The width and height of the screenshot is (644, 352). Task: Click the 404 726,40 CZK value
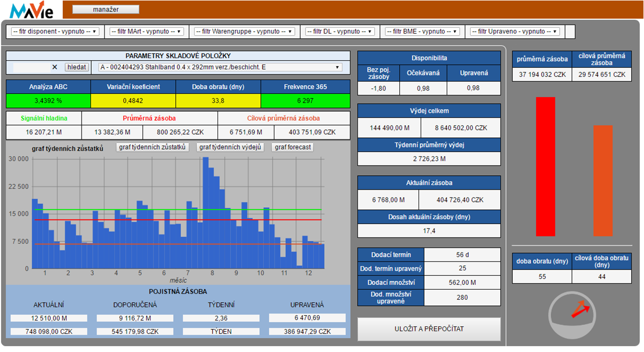pyautogui.click(x=460, y=200)
